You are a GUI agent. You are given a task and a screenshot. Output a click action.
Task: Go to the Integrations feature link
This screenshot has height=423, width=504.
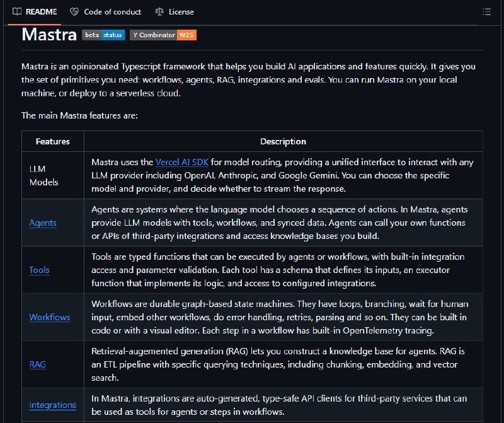pyautogui.click(x=53, y=405)
